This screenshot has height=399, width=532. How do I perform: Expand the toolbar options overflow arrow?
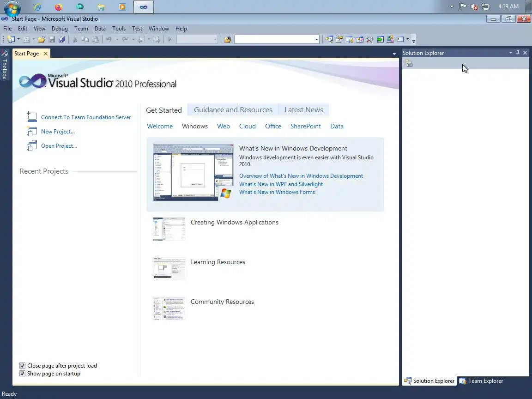coord(414,41)
